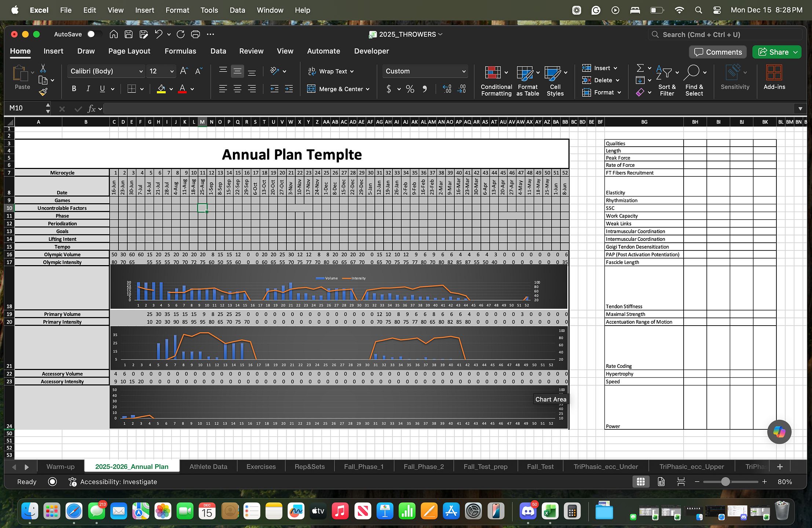Apply comma style formatting
This screenshot has width=812, height=528.
[x=425, y=89]
